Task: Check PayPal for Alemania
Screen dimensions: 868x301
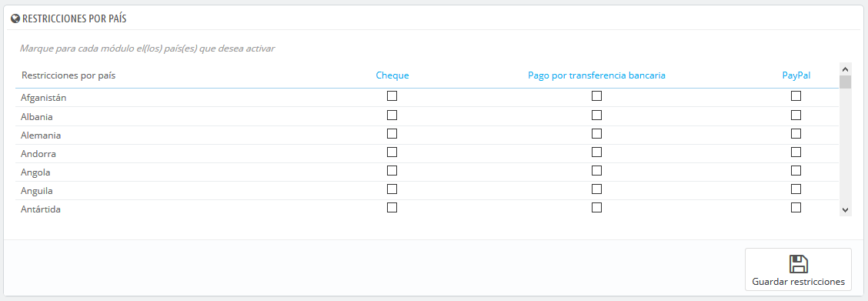Action: 796,133
